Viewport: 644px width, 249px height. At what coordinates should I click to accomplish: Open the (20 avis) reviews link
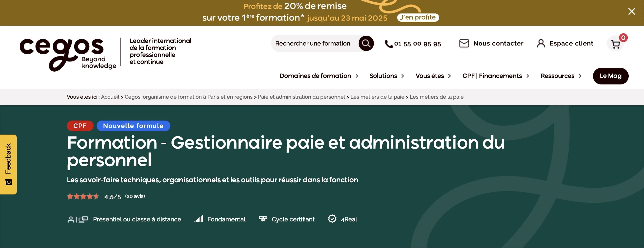[135, 196]
